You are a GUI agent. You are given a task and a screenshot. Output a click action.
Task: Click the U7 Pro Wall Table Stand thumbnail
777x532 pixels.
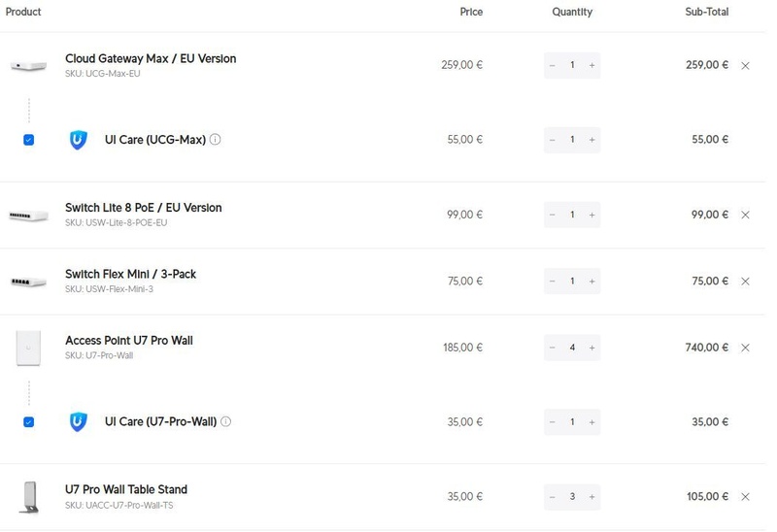point(29,497)
